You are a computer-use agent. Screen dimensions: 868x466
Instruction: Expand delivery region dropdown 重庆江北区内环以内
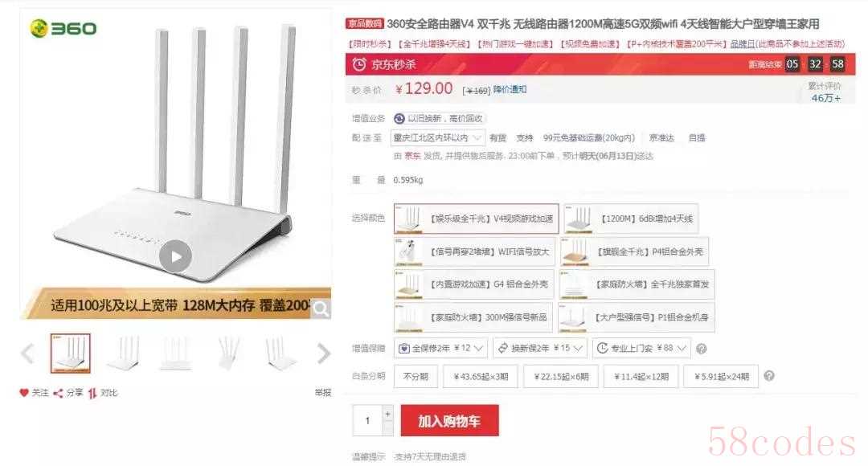pyautogui.click(x=437, y=137)
